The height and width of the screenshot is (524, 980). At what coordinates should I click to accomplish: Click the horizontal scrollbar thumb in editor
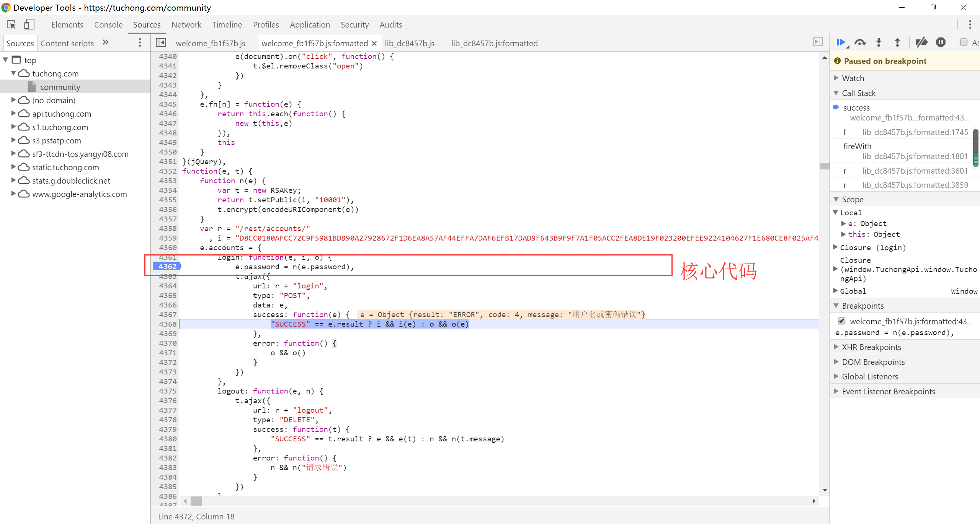tap(196, 501)
